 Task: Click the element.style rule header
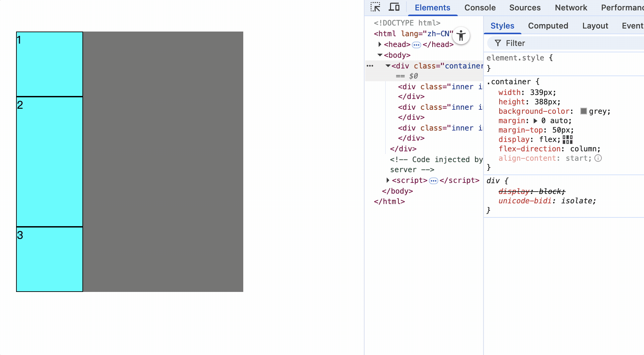tap(520, 58)
